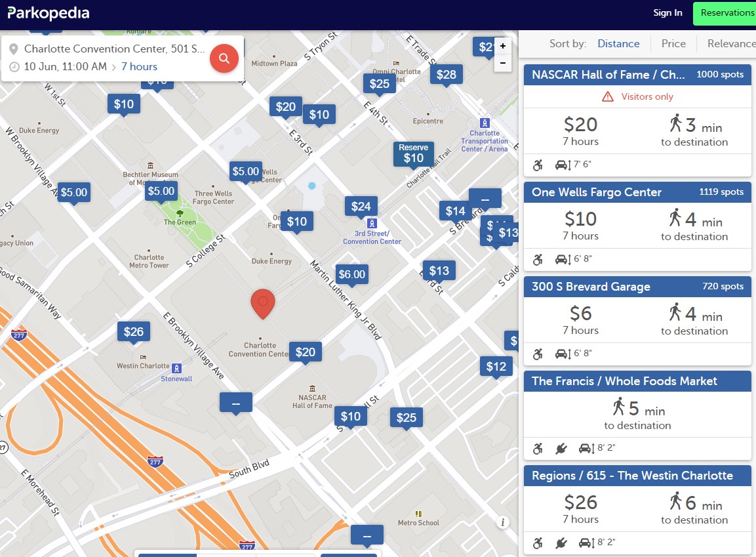Click the Bechtler Museum icon
Image resolution: width=756 pixels, height=557 pixels.
[150, 165]
